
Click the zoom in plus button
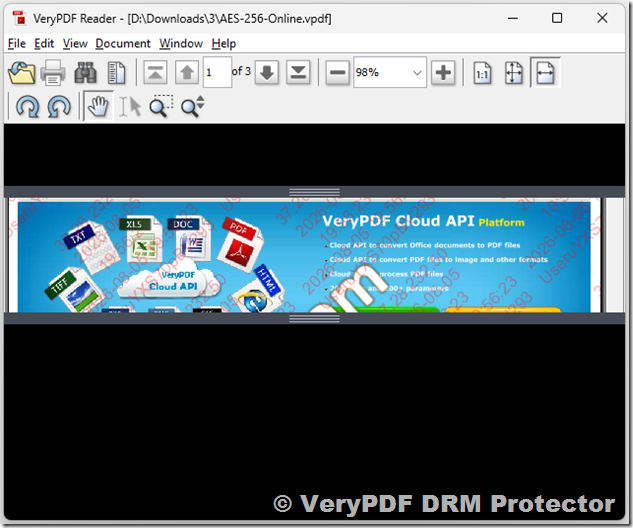pos(443,73)
